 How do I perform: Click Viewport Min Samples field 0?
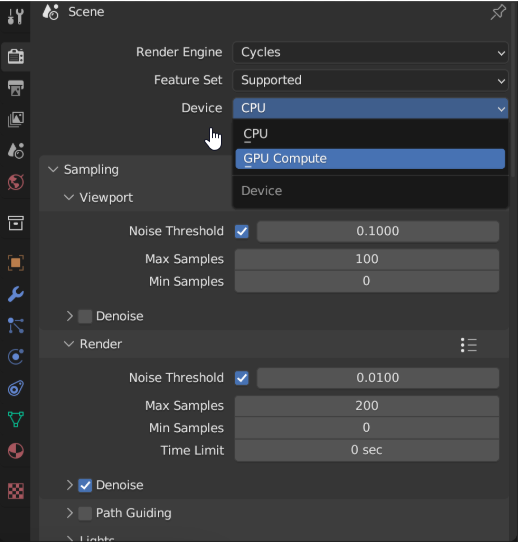coord(367,281)
